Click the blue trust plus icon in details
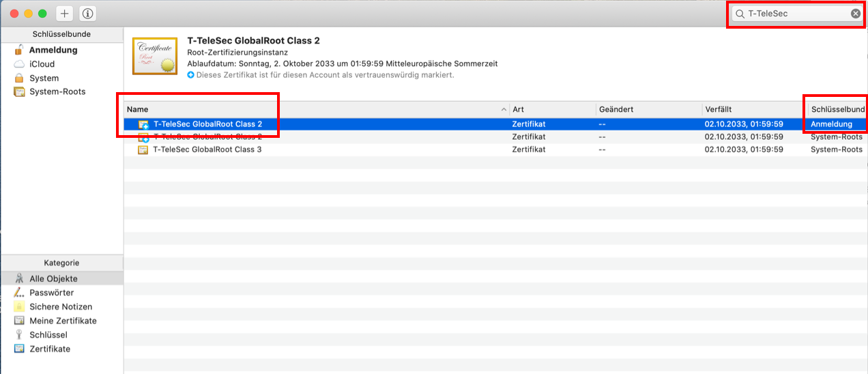This screenshot has width=868, height=374. 191,75
